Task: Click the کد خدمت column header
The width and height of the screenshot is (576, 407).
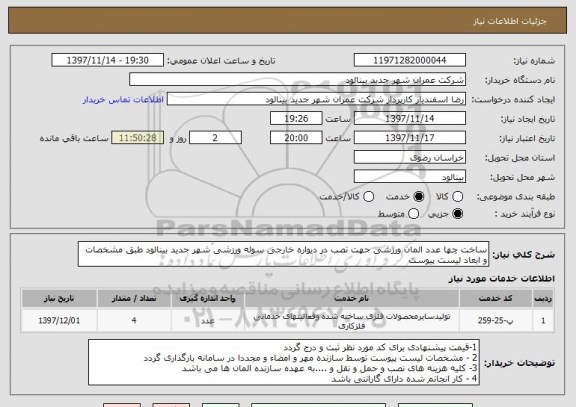Action: coord(496,298)
